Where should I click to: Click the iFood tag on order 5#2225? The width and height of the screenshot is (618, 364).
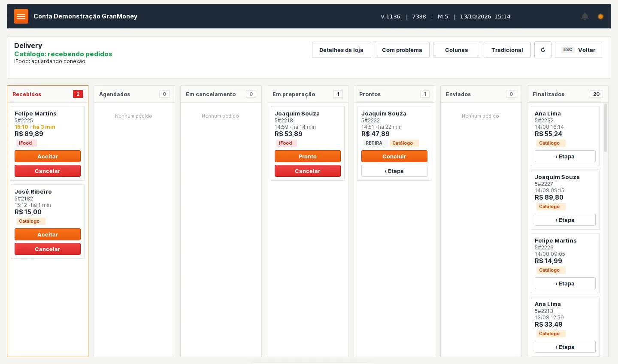coord(26,143)
